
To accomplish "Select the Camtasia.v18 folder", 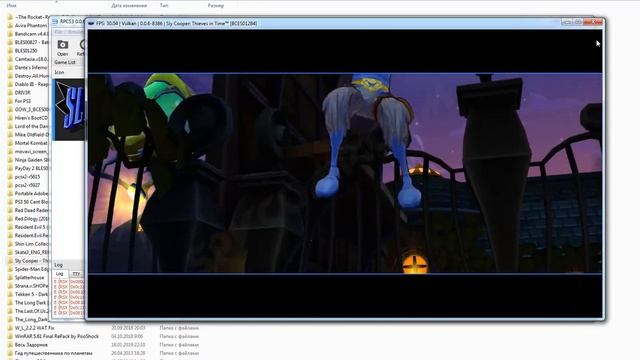I will click(31, 59).
